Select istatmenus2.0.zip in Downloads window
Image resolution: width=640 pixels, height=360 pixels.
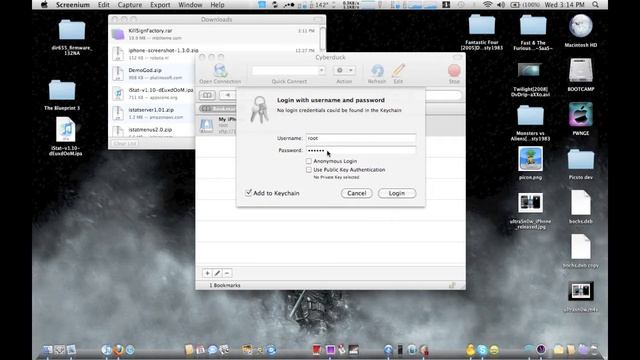[x=152, y=131]
